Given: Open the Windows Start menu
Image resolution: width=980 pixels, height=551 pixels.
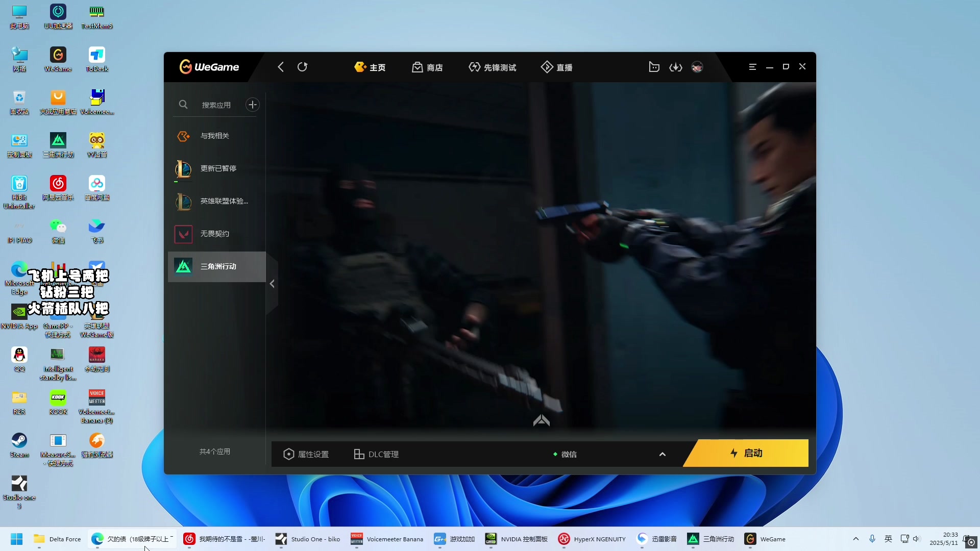Looking at the screenshot, I should tap(16, 539).
